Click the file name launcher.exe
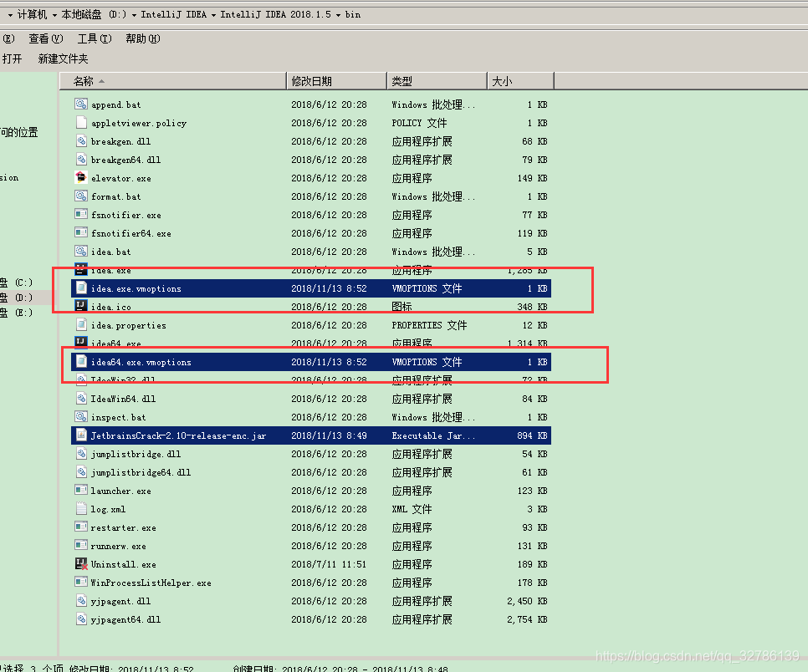808x672 pixels. click(x=121, y=491)
